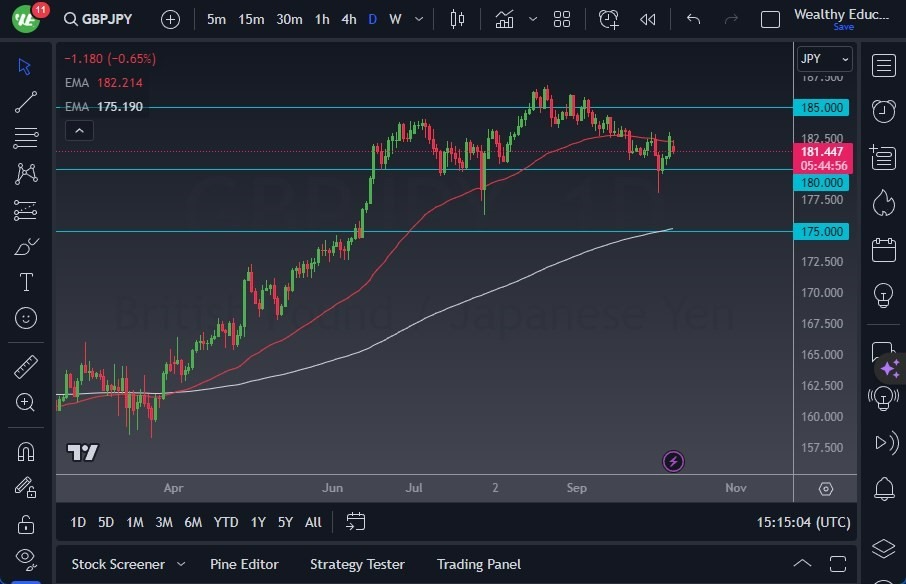Open the candle style dropdown arrow
The width and height of the screenshot is (906, 584).
(x=533, y=18)
